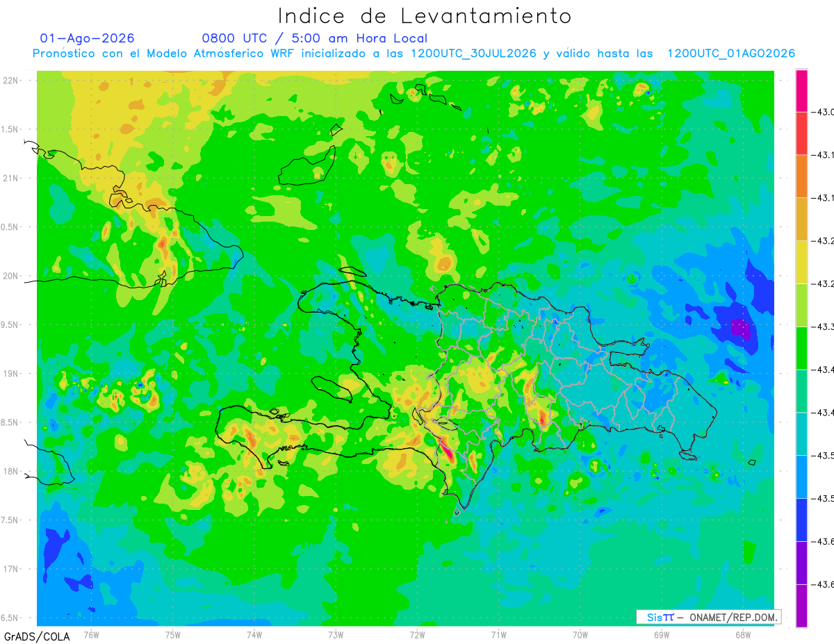Click the '75W' longitude label
The height and width of the screenshot is (644, 834).
(x=173, y=635)
